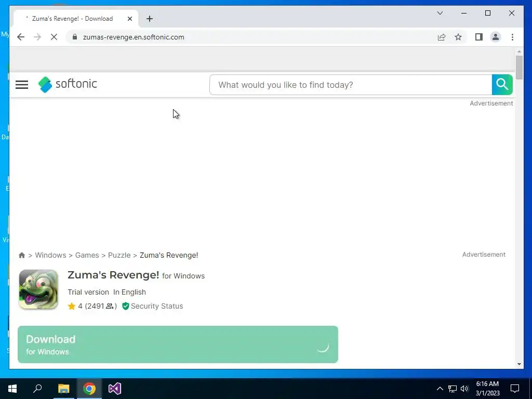Image resolution: width=532 pixels, height=399 pixels.
Task: Click Zuma's Revenge frog app icon
Action: tap(38, 289)
